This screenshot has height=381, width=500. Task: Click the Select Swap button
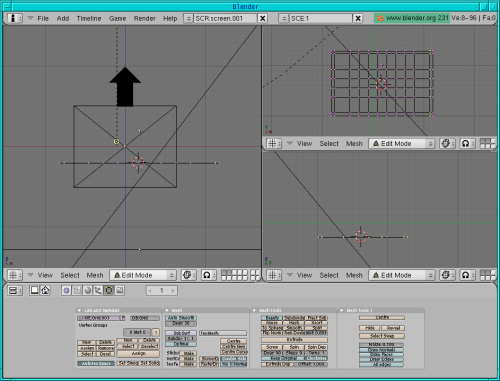[382, 336]
